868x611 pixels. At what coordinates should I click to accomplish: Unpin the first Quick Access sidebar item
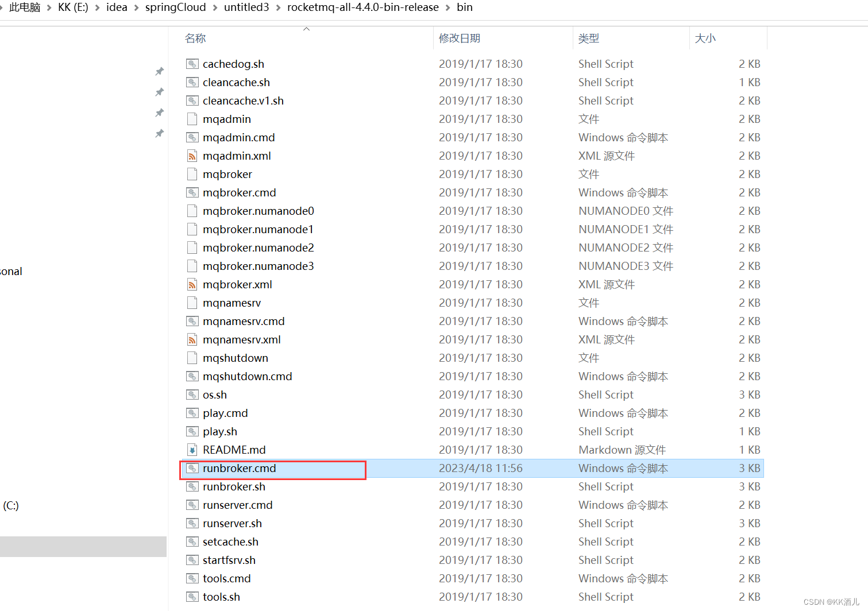tap(159, 71)
